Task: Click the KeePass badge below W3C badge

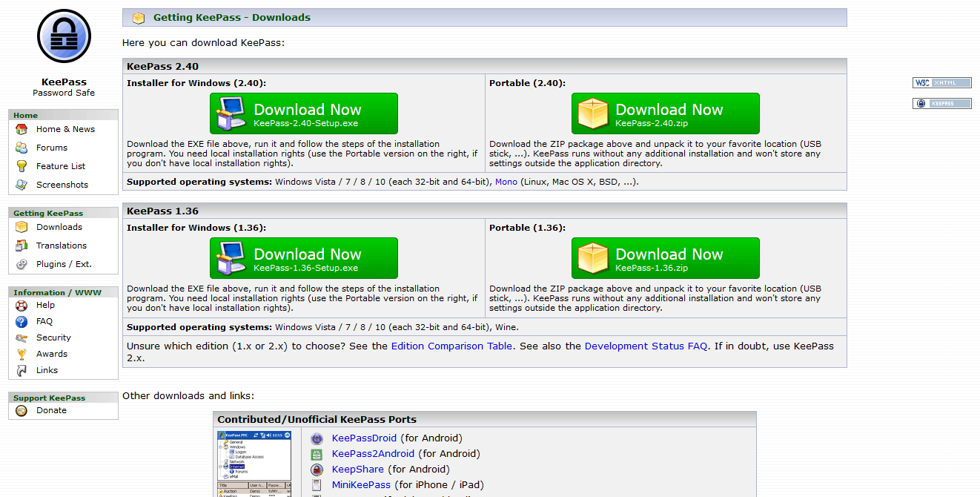Action: [x=942, y=104]
